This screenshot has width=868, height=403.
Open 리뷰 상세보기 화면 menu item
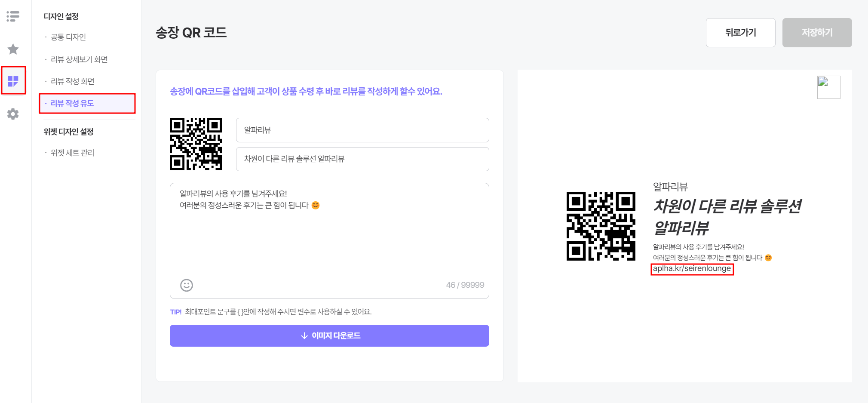pos(79,59)
